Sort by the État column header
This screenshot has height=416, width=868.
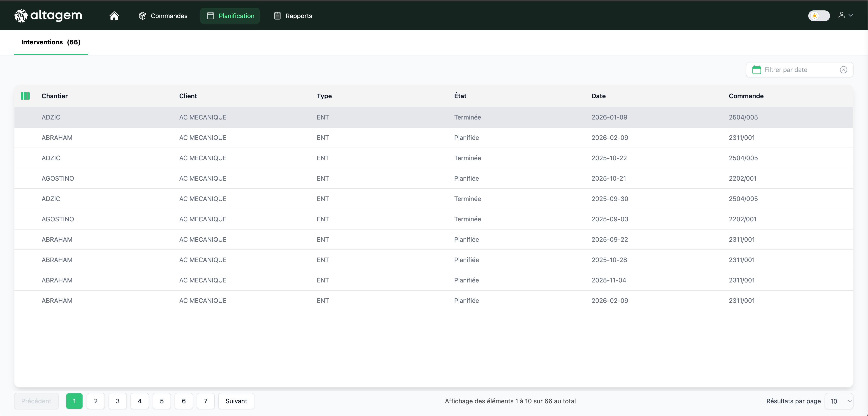tap(460, 96)
